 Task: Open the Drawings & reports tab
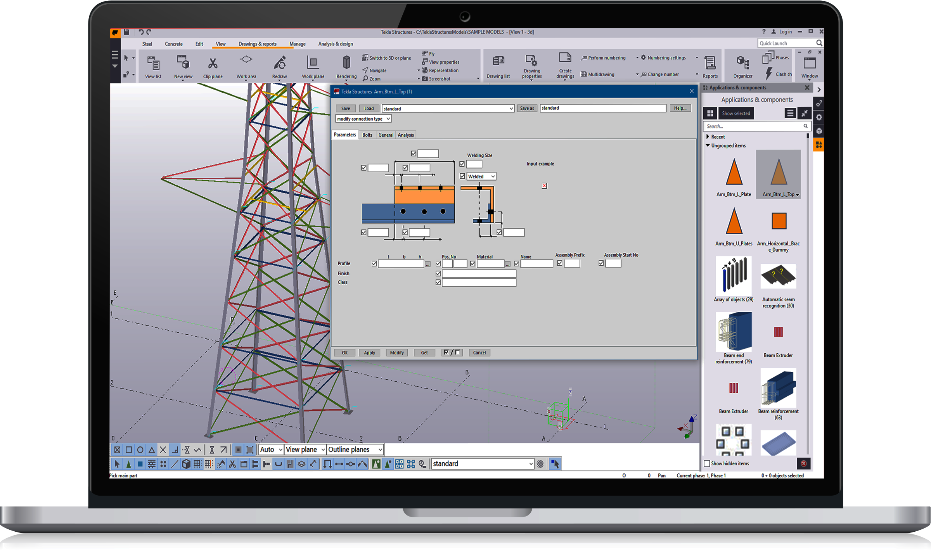(x=257, y=44)
